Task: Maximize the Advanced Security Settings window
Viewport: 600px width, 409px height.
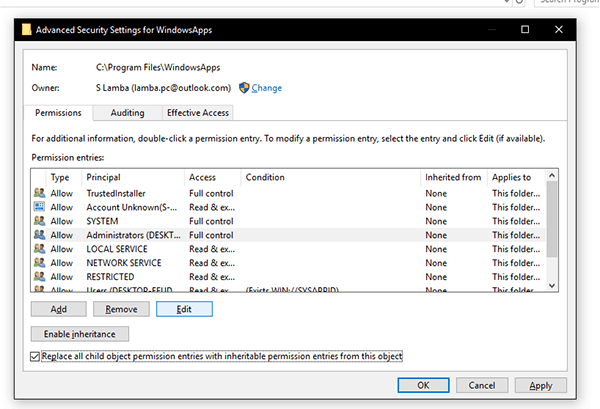Action: pos(525,29)
